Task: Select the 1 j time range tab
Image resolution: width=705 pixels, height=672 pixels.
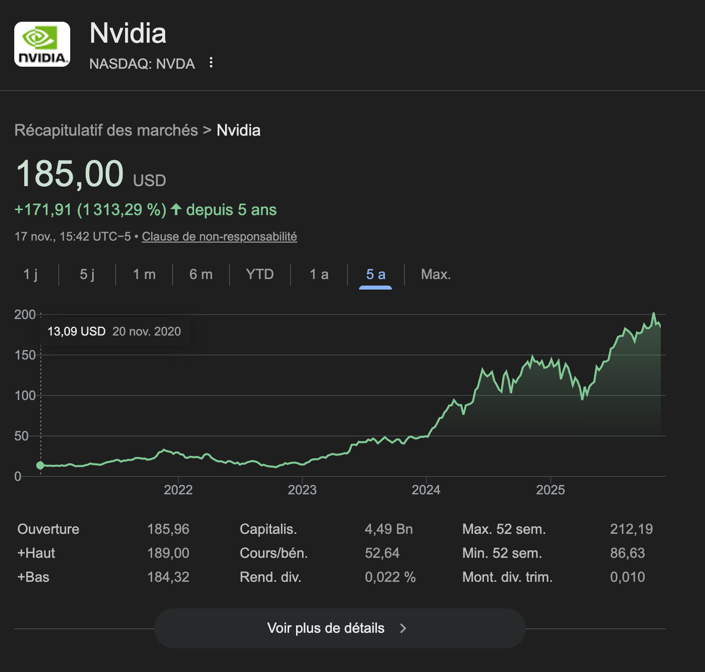Action: point(31,274)
